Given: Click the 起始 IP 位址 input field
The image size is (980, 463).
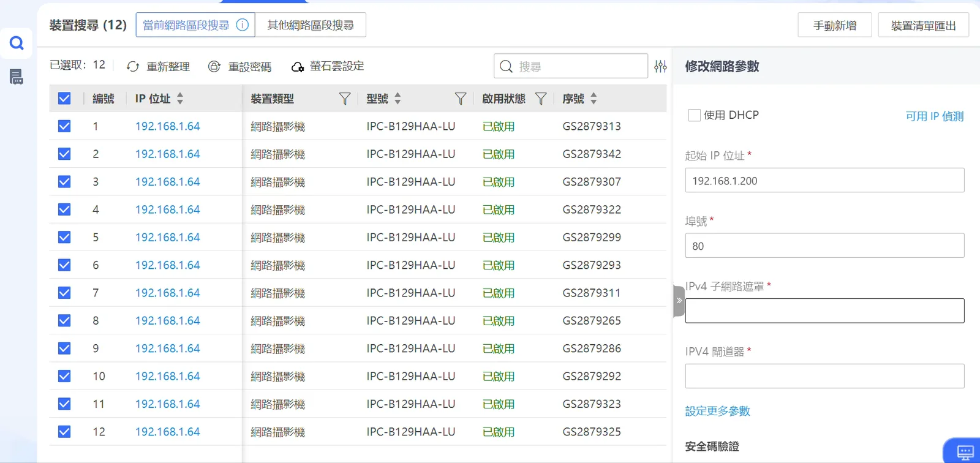Looking at the screenshot, I should 824,181.
